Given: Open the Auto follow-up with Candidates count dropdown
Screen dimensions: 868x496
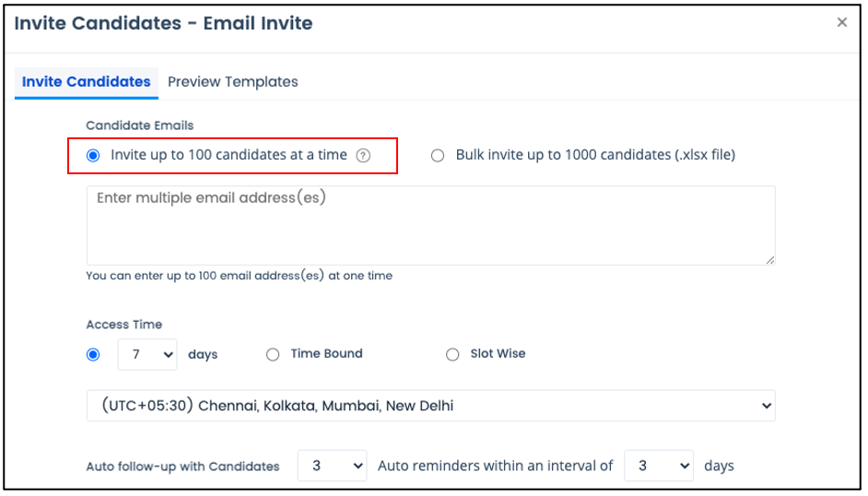Looking at the screenshot, I should (x=332, y=466).
